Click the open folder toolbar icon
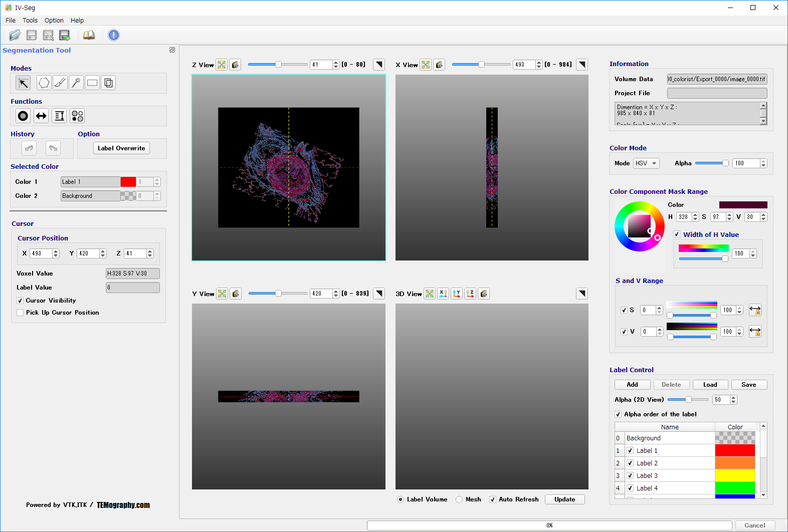The image size is (788, 532). 15,35
